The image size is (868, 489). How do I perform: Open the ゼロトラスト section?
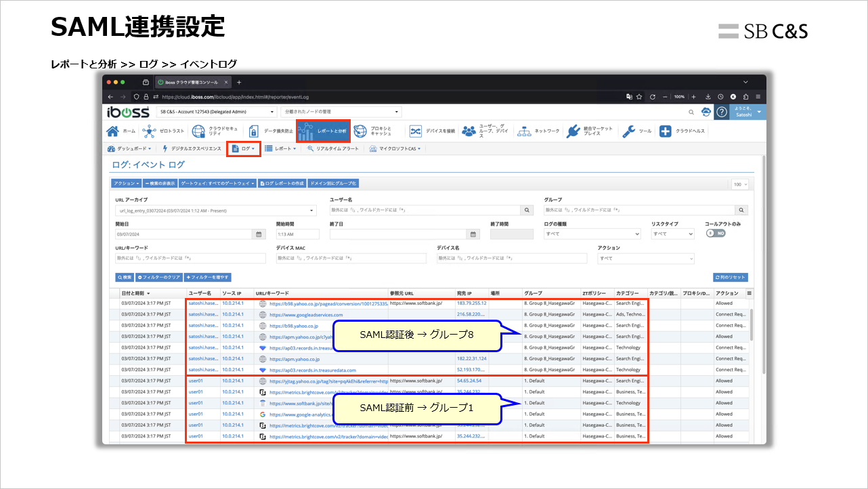coord(162,131)
